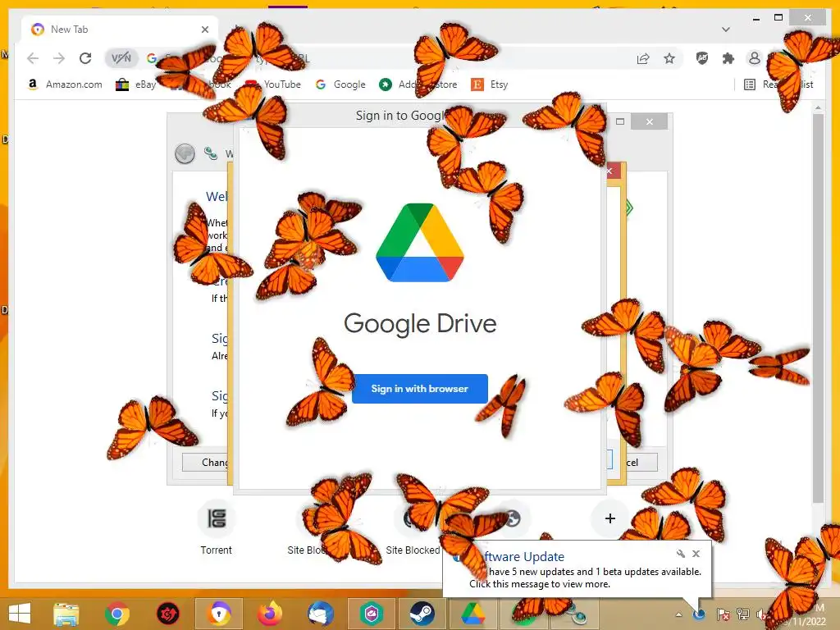
Task: Open the Windows Start button
Action: 20,614
